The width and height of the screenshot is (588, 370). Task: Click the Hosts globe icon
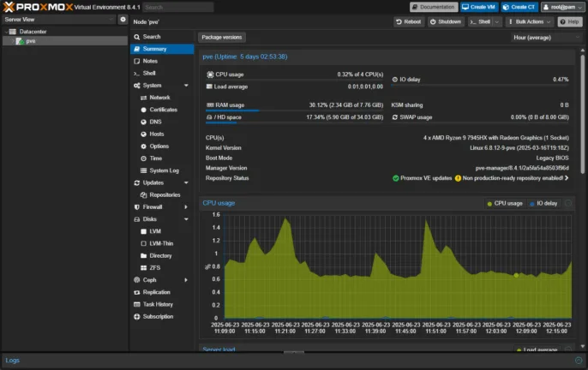[x=143, y=134]
